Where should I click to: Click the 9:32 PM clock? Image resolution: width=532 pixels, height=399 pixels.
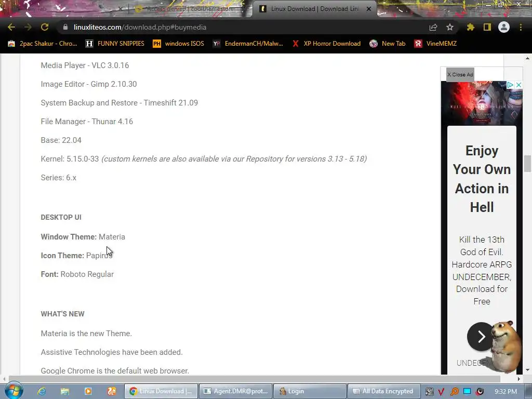click(x=506, y=392)
